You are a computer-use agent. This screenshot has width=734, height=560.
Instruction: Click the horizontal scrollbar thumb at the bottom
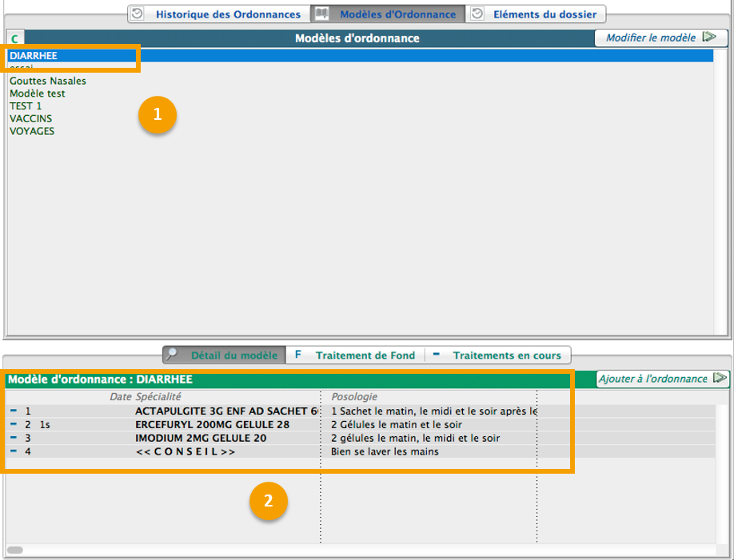(14, 550)
